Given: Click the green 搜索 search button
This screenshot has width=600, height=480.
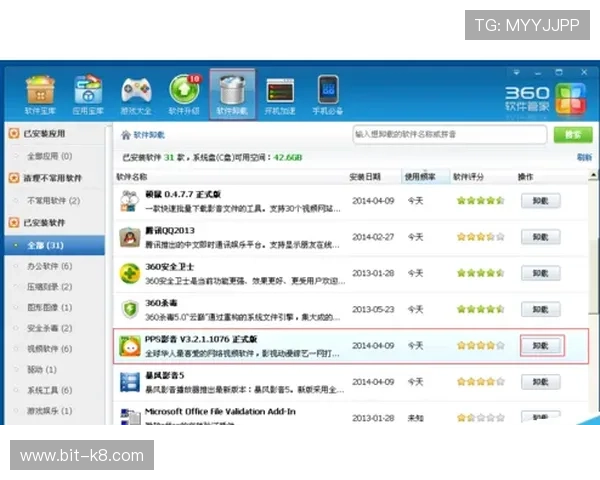Looking at the screenshot, I should (571, 133).
